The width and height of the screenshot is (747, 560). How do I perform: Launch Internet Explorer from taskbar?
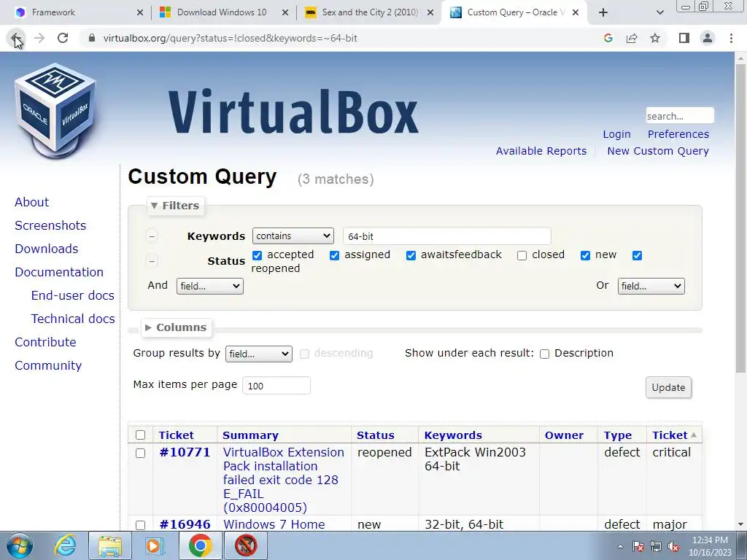point(65,545)
